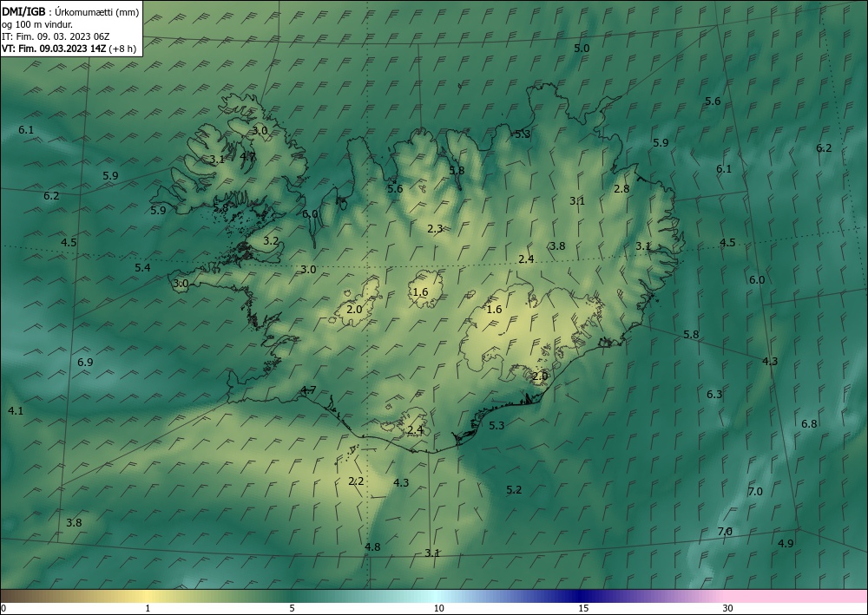Image resolution: width=868 pixels, height=615 pixels.
Task: Click the "15" tick on the color scale
Action: (583, 609)
